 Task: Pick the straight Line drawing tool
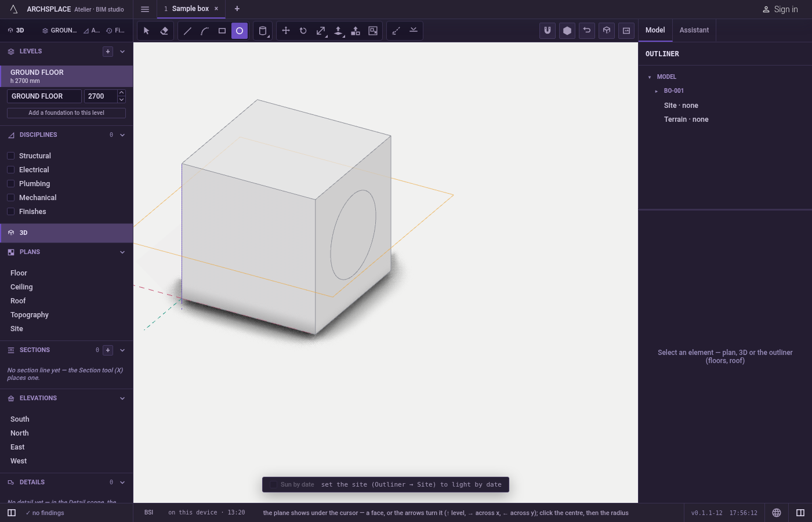click(187, 31)
